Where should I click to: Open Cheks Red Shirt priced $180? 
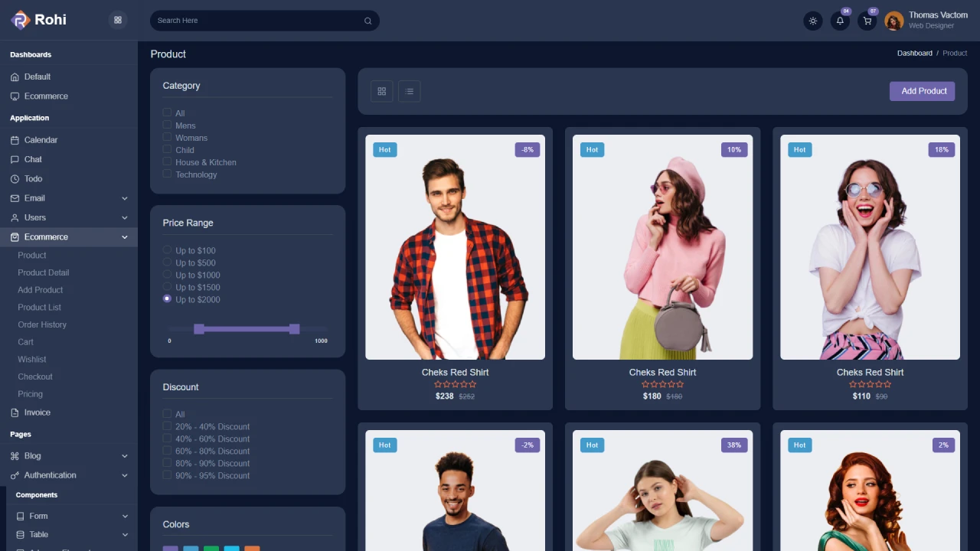[x=662, y=372]
